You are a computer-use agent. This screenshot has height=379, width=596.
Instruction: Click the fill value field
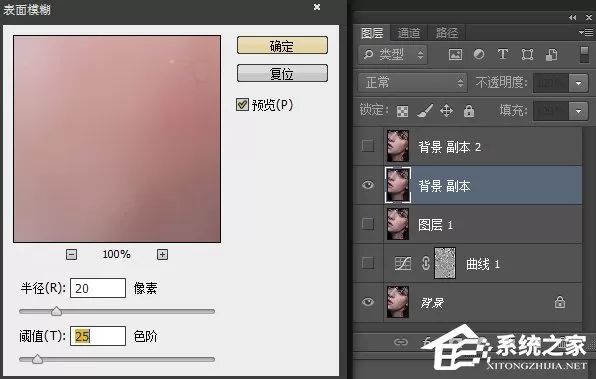pyautogui.click(x=551, y=111)
